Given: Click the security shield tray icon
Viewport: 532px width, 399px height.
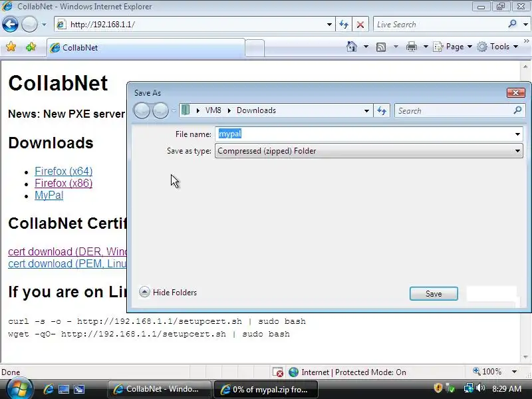Looking at the screenshot, I should point(438,388).
